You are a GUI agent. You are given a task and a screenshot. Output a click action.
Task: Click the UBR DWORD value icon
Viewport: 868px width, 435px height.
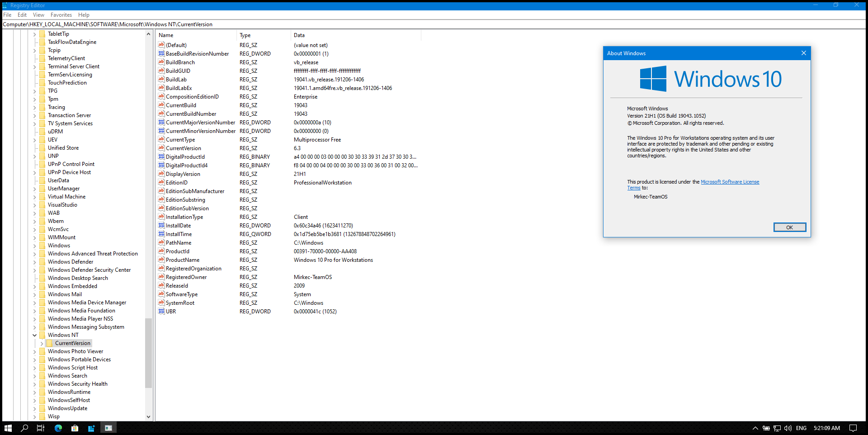click(161, 311)
